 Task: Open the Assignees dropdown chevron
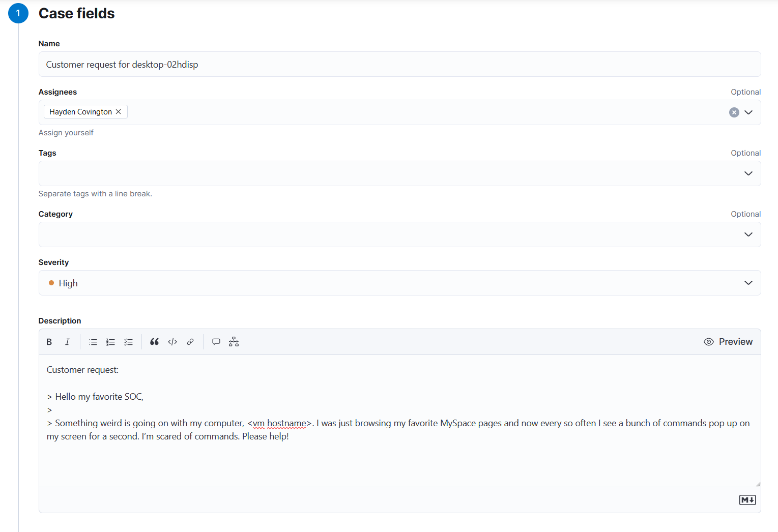[x=748, y=112]
